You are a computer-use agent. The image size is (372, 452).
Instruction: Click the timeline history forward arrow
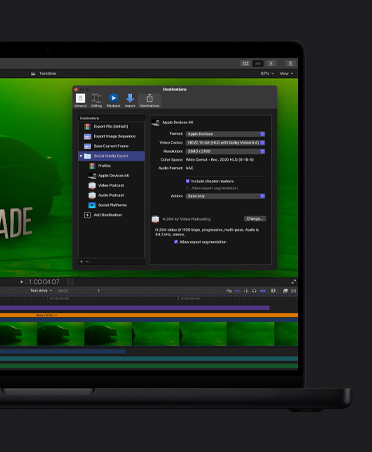tap(99, 291)
